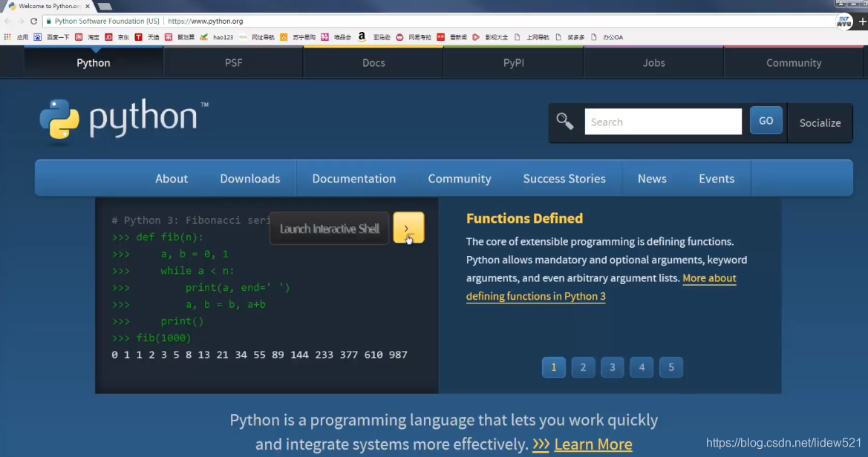Open the 看新闻 bookmark

(451, 37)
